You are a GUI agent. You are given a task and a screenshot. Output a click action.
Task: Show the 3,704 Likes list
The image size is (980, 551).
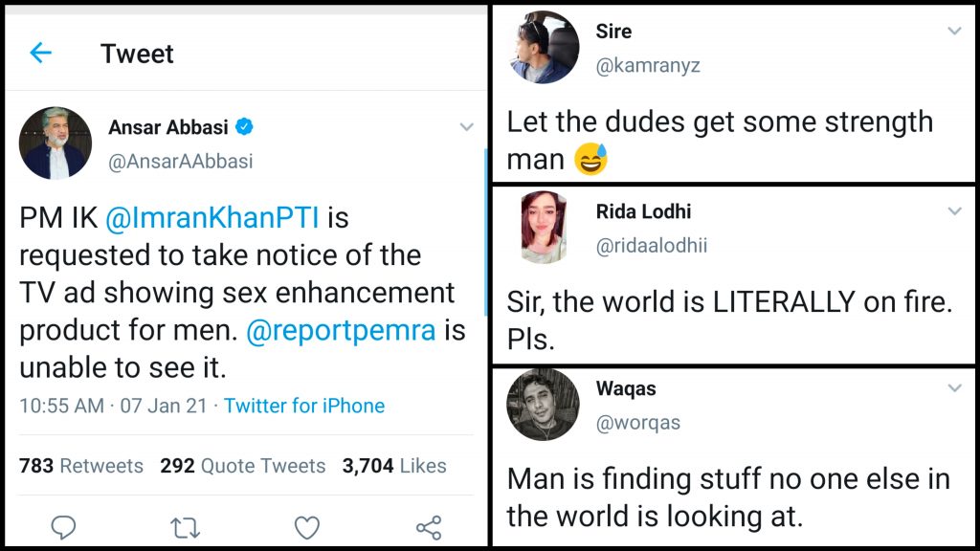click(x=394, y=466)
